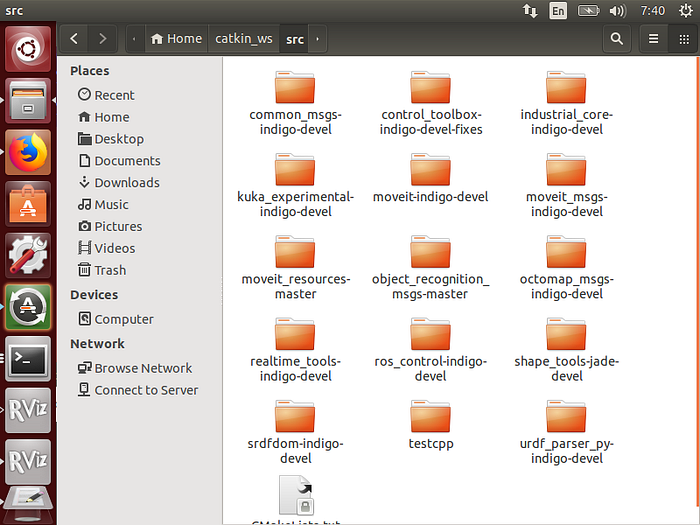Screen dimensions: 700x525
Task: Open the Ubuntu Dash launcher
Action: (x=28, y=49)
